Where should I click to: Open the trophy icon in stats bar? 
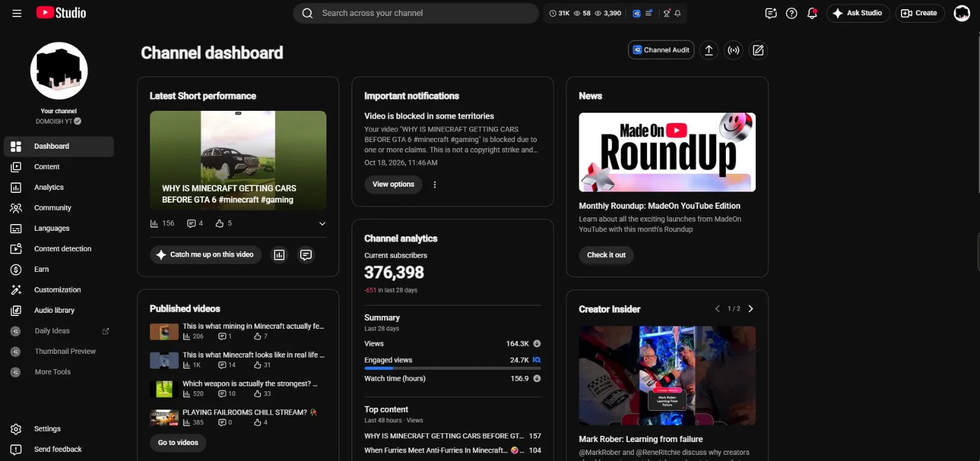666,13
